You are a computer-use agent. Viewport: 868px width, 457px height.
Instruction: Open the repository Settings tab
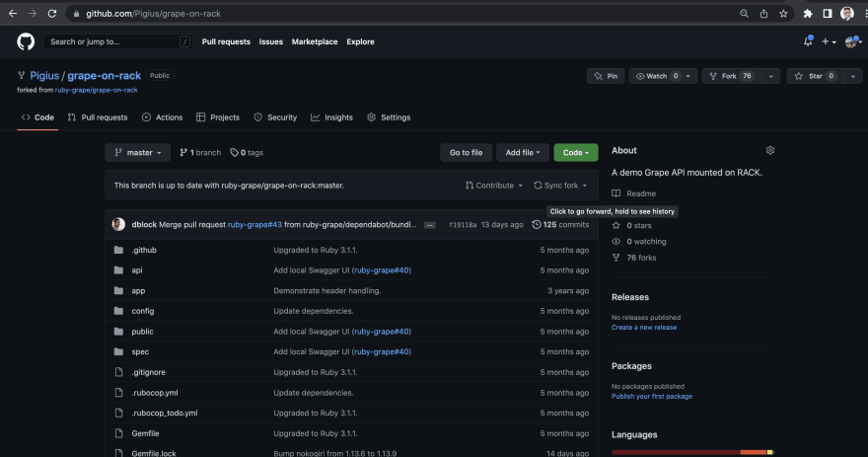(389, 117)
